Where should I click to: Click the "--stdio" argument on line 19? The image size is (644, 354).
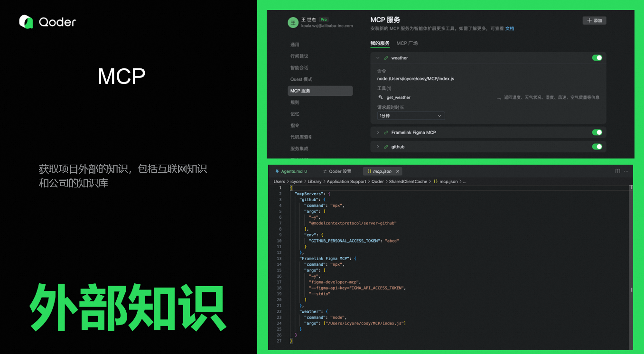[320, 294]
